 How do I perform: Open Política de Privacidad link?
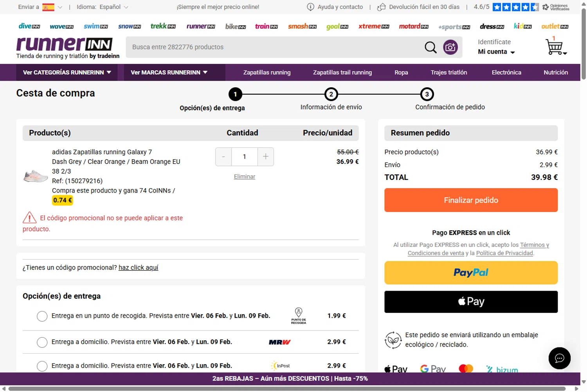504,253
